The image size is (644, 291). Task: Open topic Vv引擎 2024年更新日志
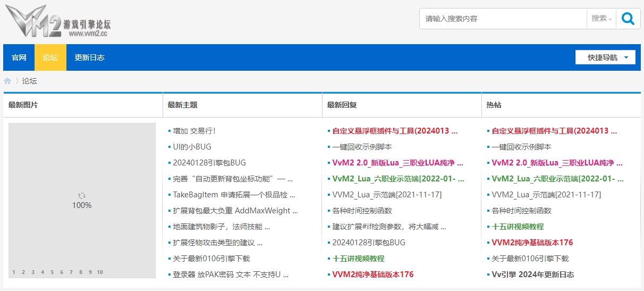533,275
